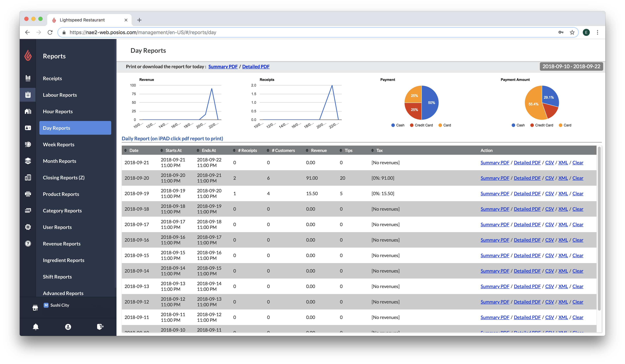This screenshot has height=364, width=625.
Task: Expand Month Reports in sidebar
Action: coord(59,161)
